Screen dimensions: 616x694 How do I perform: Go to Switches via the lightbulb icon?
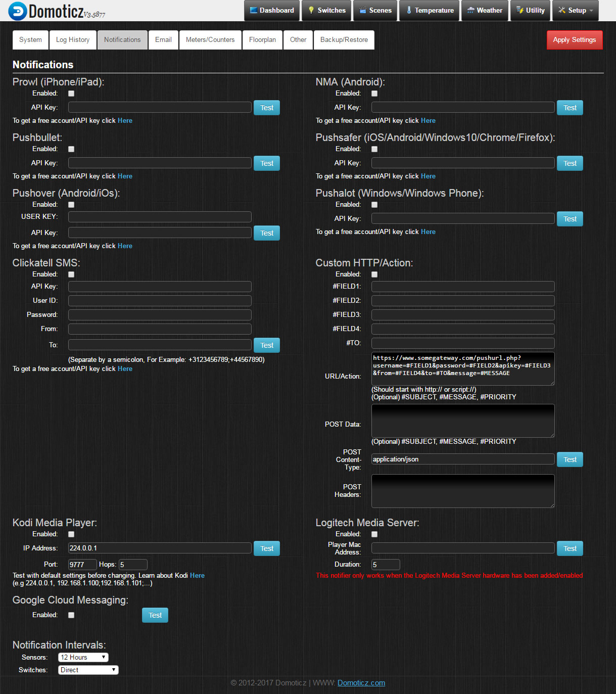(326, 11)
